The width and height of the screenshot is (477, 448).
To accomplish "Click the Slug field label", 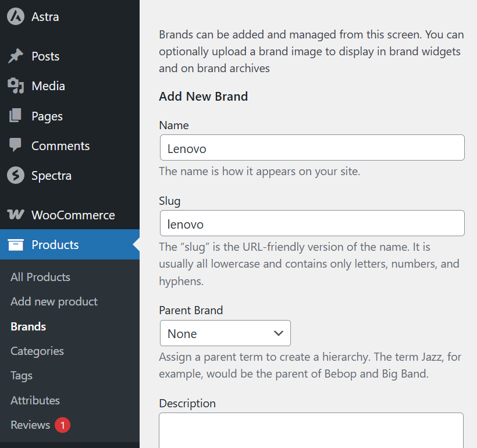I will (170, 201).
